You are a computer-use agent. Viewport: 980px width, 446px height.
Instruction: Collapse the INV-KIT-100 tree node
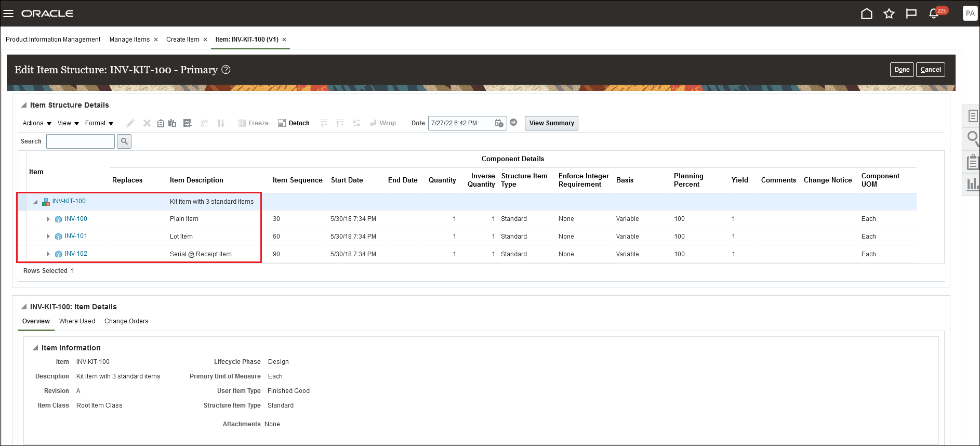(x=35, y=202)
